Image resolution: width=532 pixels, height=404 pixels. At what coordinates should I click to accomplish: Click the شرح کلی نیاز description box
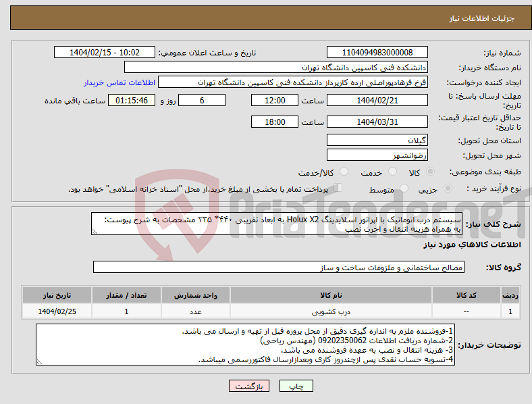click(x=277, y=224)
